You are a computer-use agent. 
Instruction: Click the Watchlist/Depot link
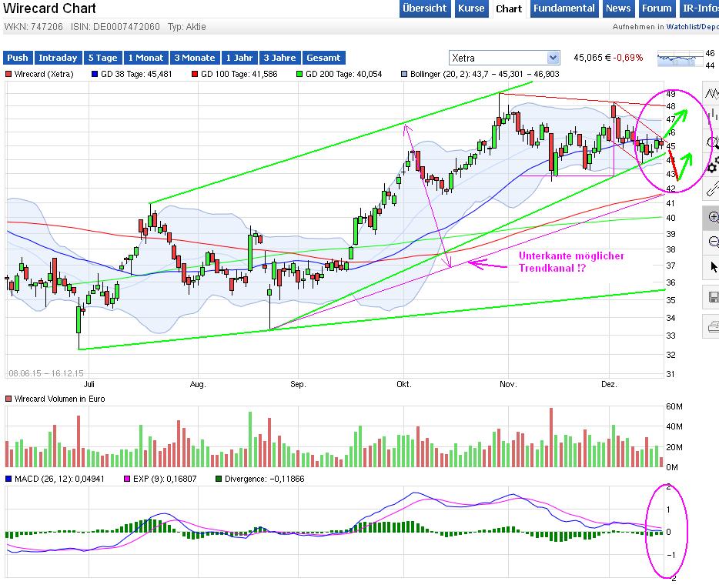[x=692, y=27]
